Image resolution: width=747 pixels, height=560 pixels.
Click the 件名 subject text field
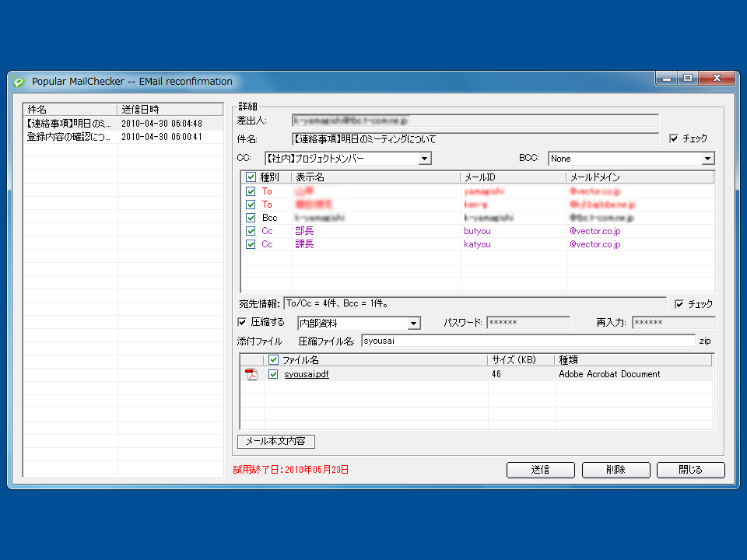[475, 139]
